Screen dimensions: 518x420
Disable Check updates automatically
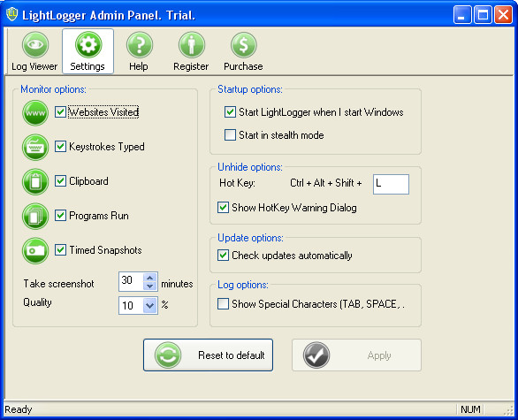click(223, 256)
